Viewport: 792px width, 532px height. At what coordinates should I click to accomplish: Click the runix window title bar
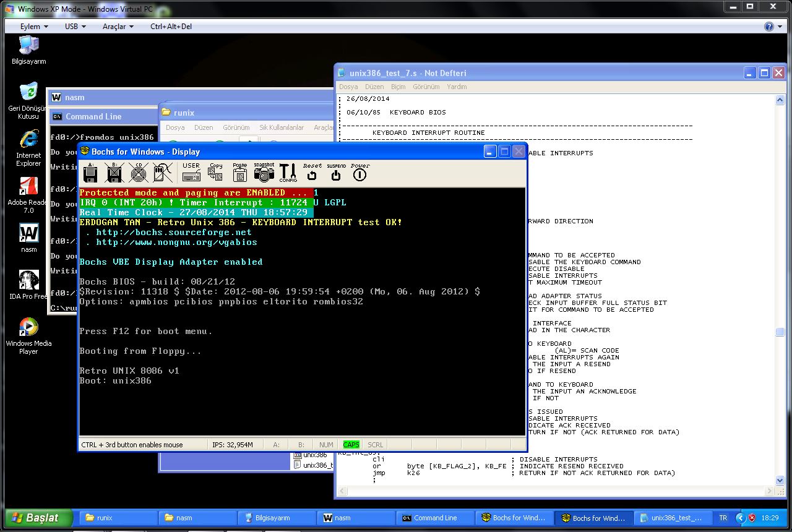246,113
